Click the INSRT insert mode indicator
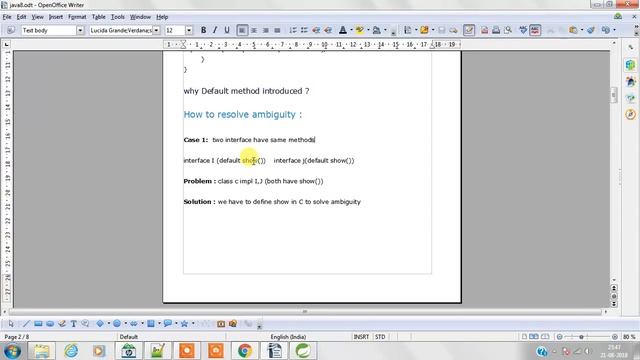 click(361, 337)
